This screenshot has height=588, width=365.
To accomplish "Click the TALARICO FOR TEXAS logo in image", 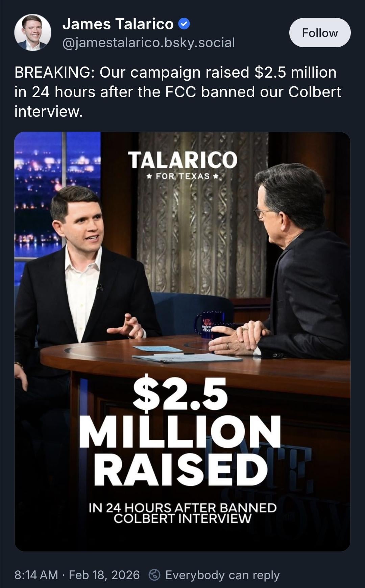I will point(182,164).
